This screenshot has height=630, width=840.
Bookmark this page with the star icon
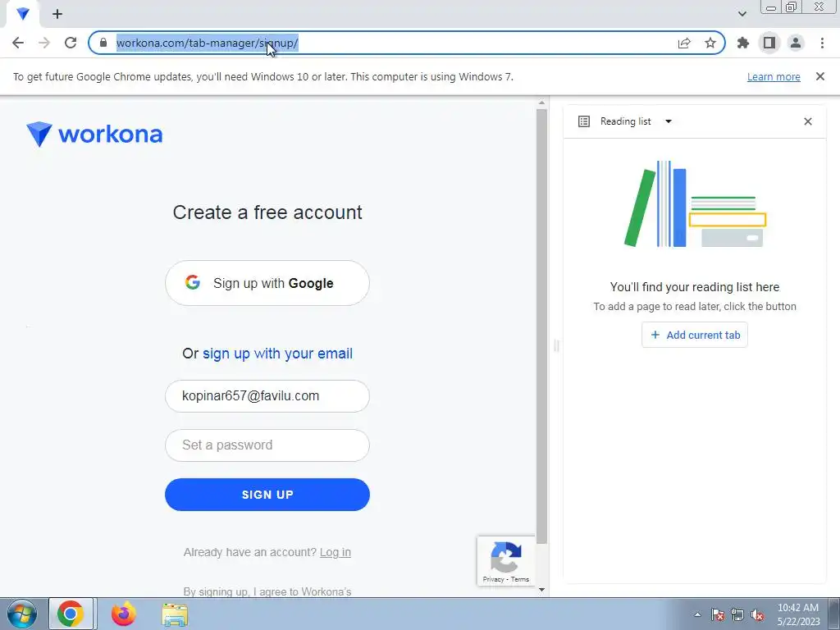tap(710, 43)
